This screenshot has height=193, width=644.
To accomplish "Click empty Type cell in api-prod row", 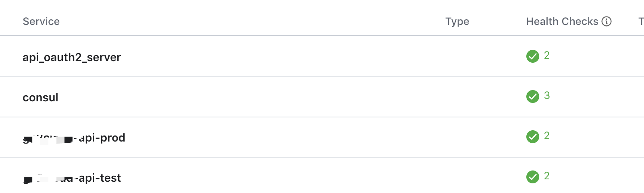I will [457, 137].
